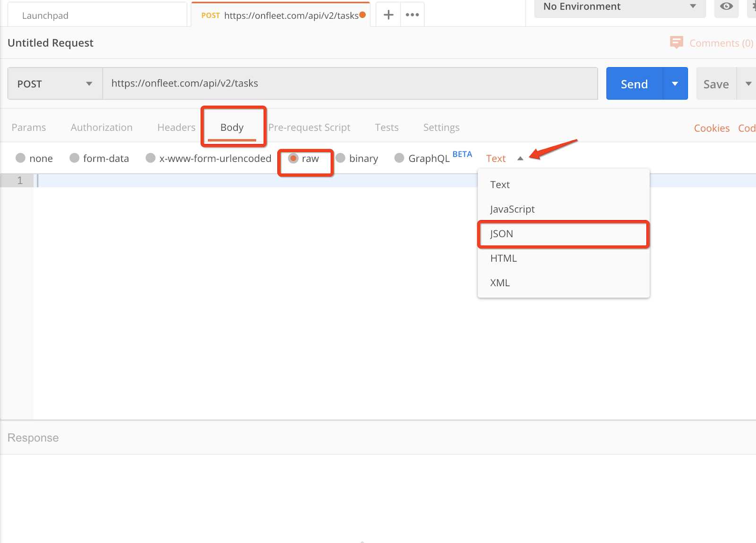The image size is (756, 543).
Task: Select the raw body type
Action: point(293,158)
